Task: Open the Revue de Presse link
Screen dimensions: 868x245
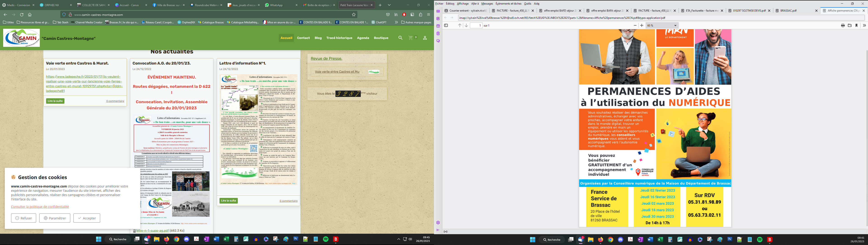Action: pos(326,58)
